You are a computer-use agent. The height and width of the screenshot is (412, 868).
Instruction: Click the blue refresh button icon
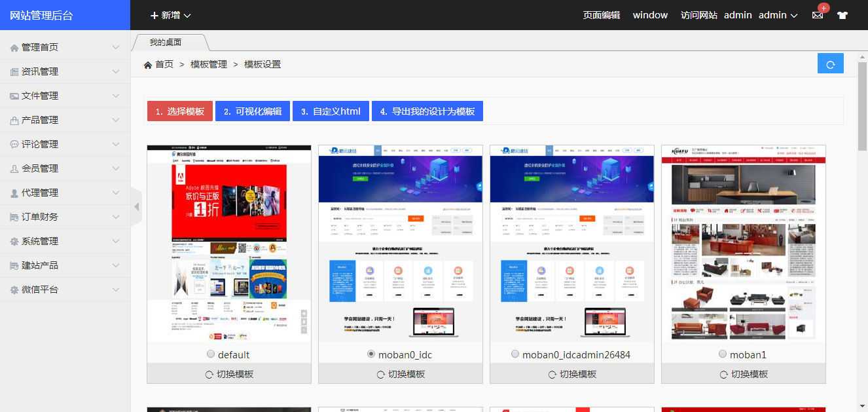(x=830, y=64)
